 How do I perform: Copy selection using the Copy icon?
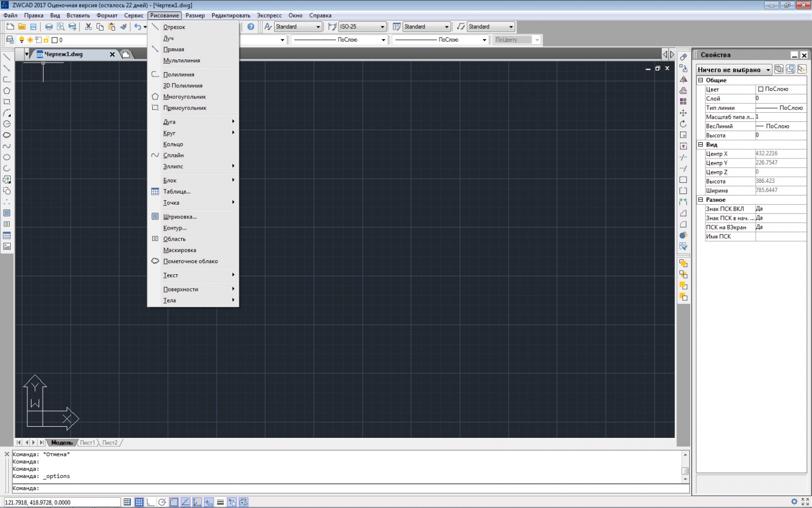(100, 26)
